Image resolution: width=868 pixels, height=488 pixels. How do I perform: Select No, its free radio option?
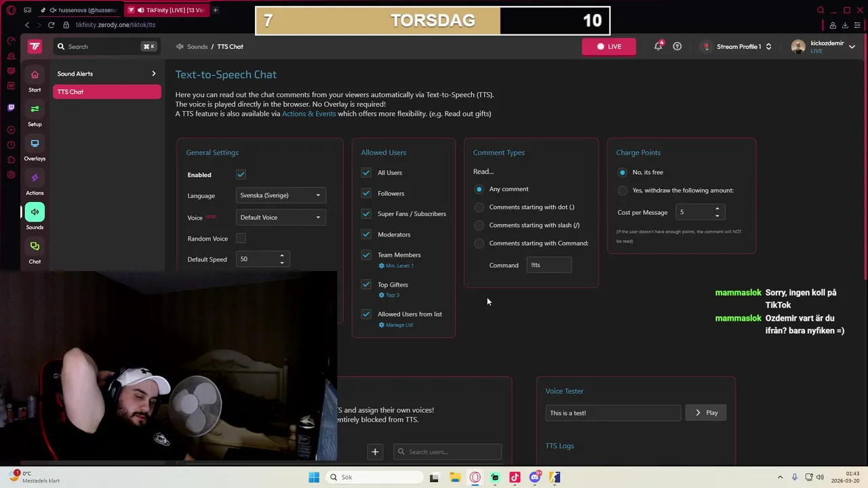point(623,172)
